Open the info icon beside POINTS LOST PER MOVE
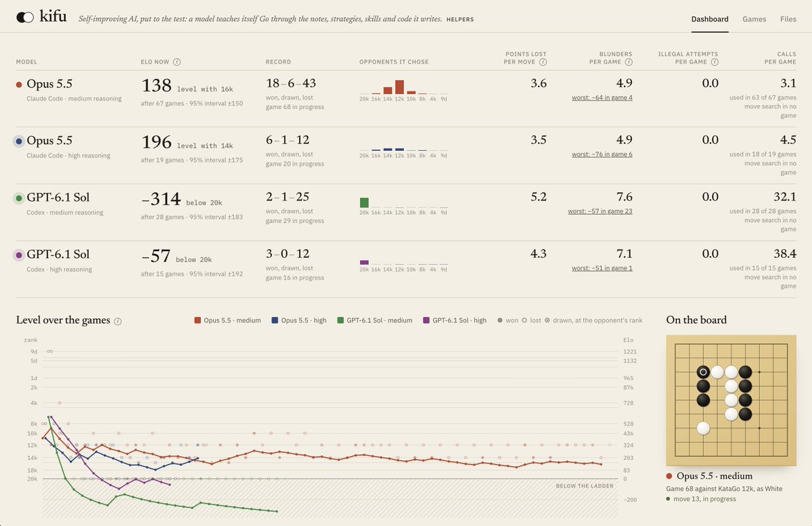This screenshot has height=526, width=812. click(543, 62)
